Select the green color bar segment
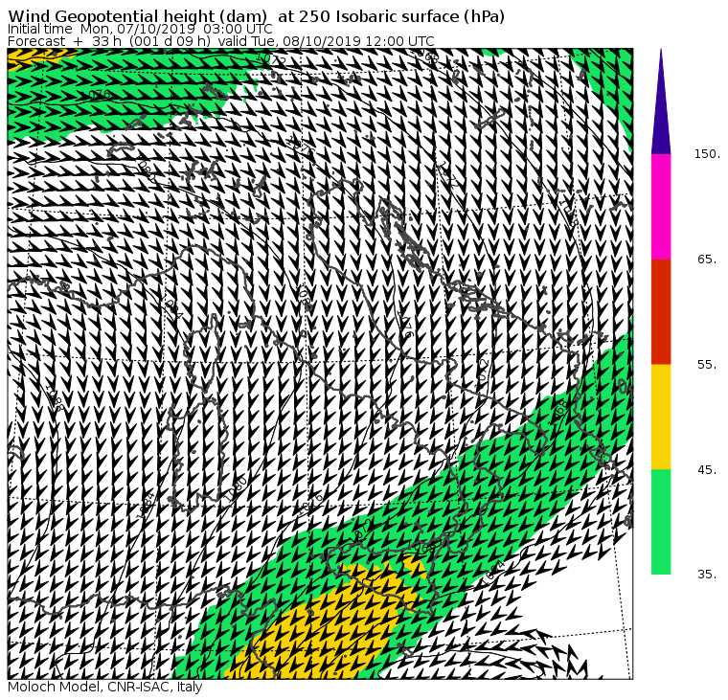The height and width of the screenshot is (700, 728). pyautogui.click(x=661, y=522)
